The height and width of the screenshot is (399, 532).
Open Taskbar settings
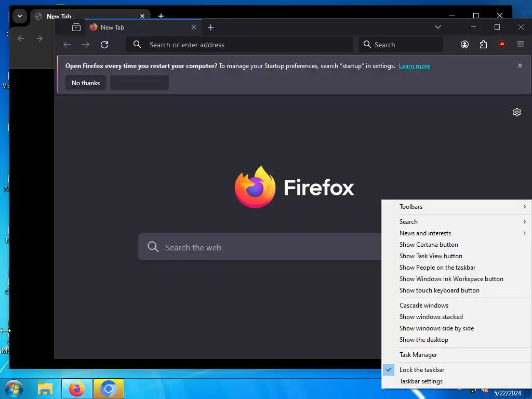click(457, 381)
